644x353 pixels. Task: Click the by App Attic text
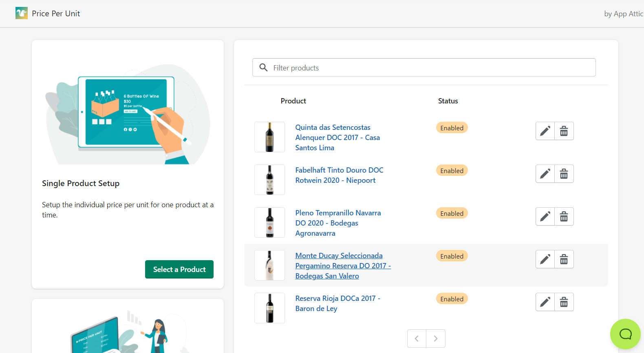624,14
